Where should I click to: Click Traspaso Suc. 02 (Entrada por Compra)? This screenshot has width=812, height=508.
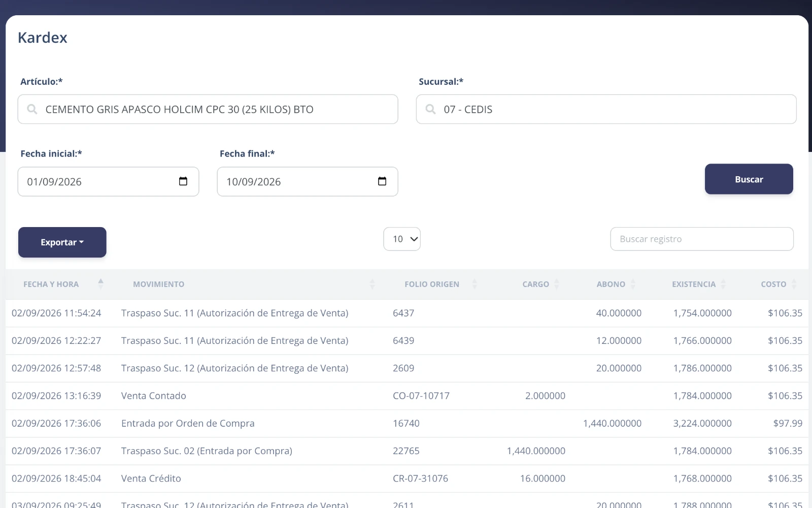[207, 451]
